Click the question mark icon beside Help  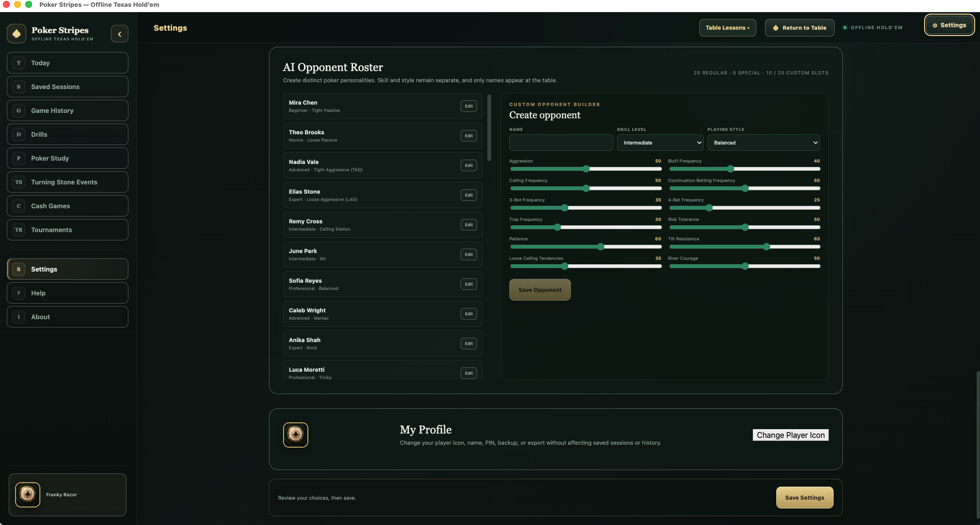[x=18, y=293]
